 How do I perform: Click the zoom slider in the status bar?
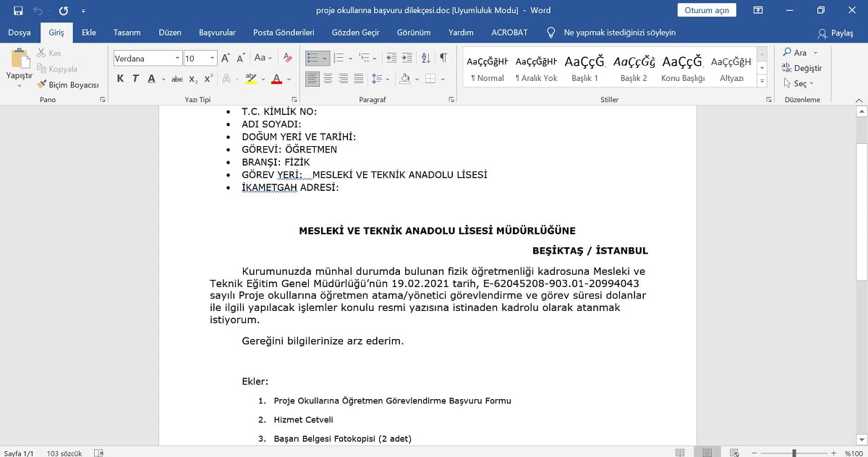[794, 453]
